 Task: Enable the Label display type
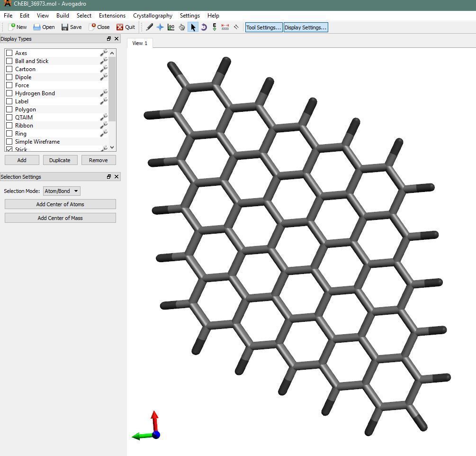(x=9, y=101)
